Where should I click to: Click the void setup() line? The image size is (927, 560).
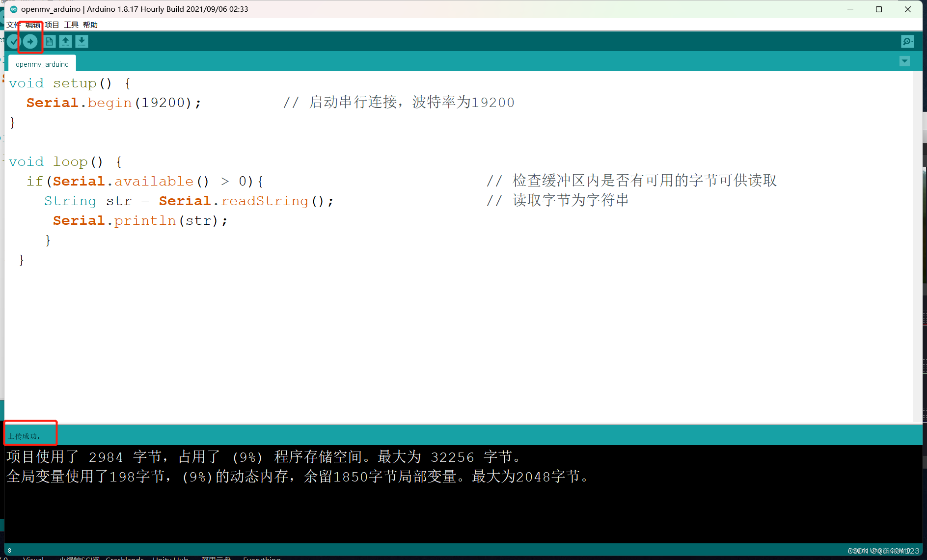click(70, 83)
